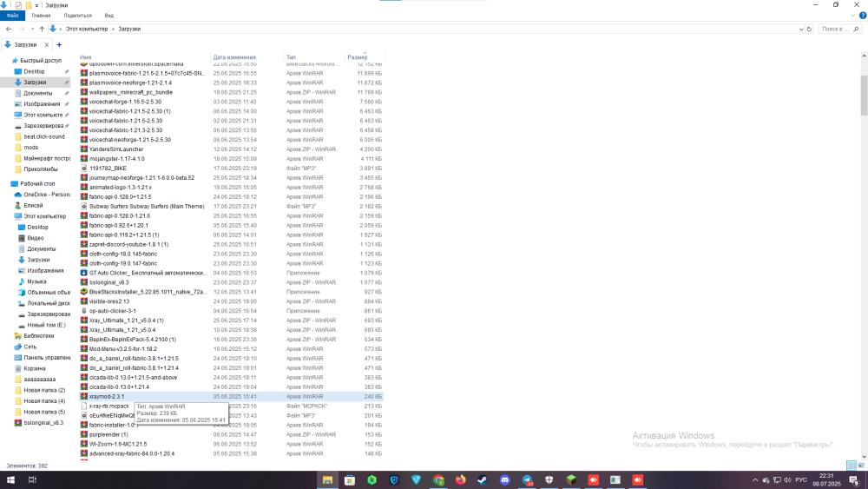Open Steam from the taskbar

point(483,480)
